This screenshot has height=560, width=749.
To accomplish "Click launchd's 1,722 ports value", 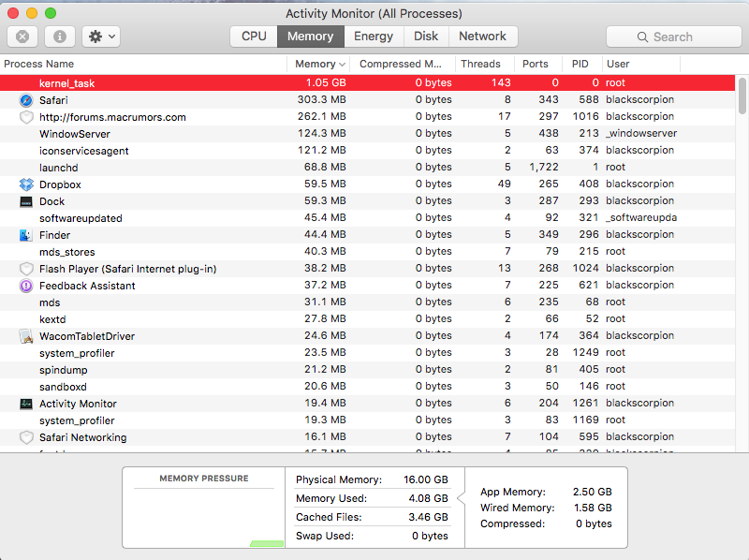I will pos(544,167).
